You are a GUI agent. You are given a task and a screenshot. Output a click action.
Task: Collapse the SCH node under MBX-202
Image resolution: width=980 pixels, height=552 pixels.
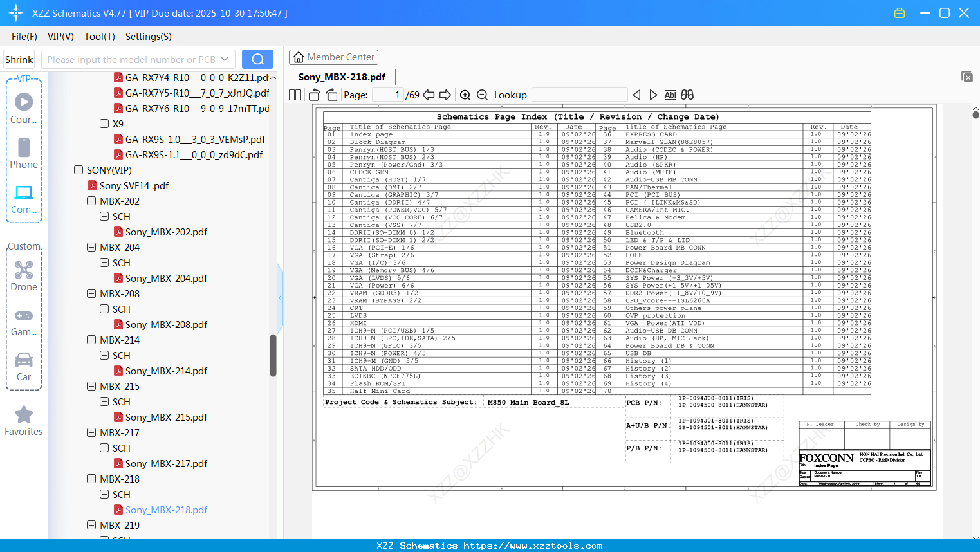104,216
